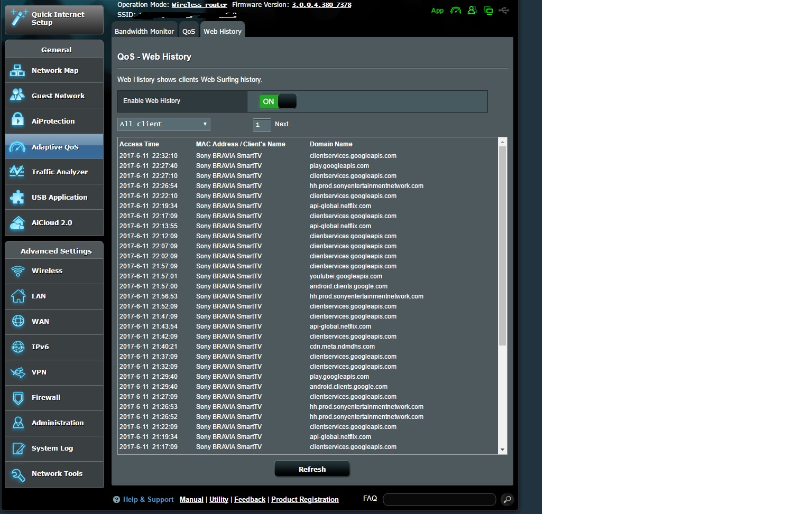Screen dimensions: 812x514
Task: Click the page number input field
Action: [x=262, y=125]
